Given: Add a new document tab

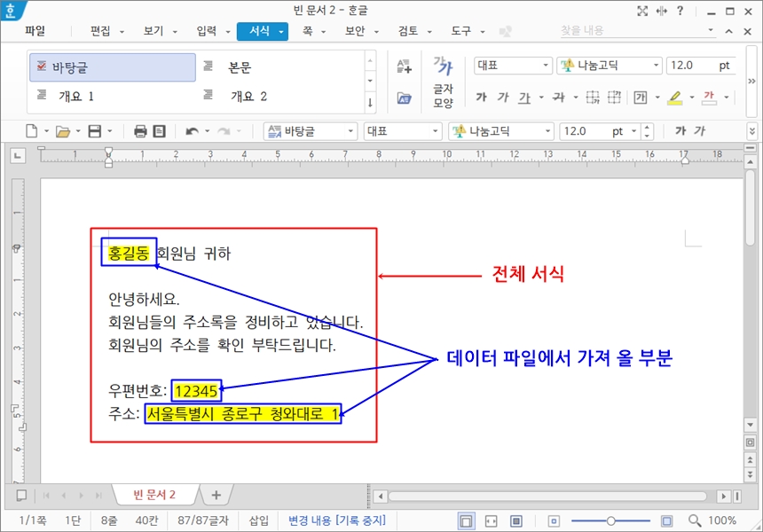Looking at the screenshot, I should (216, 495).
